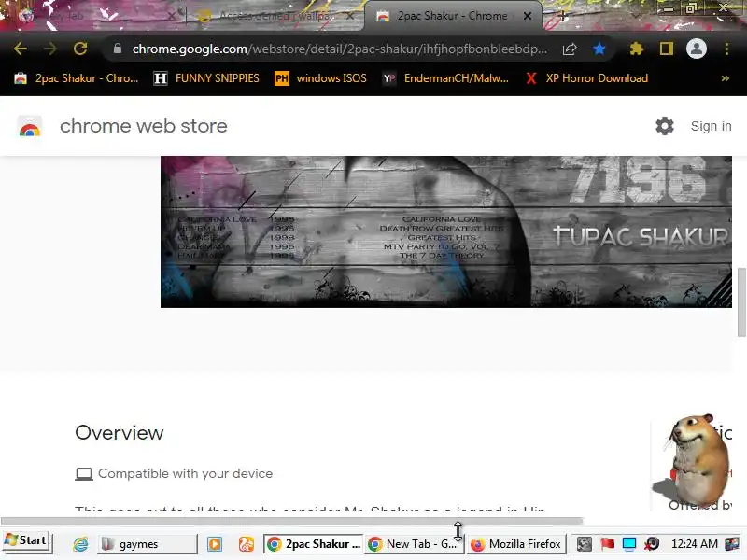
Task: Click Sign in on the web store
Action: click(711, 126)
